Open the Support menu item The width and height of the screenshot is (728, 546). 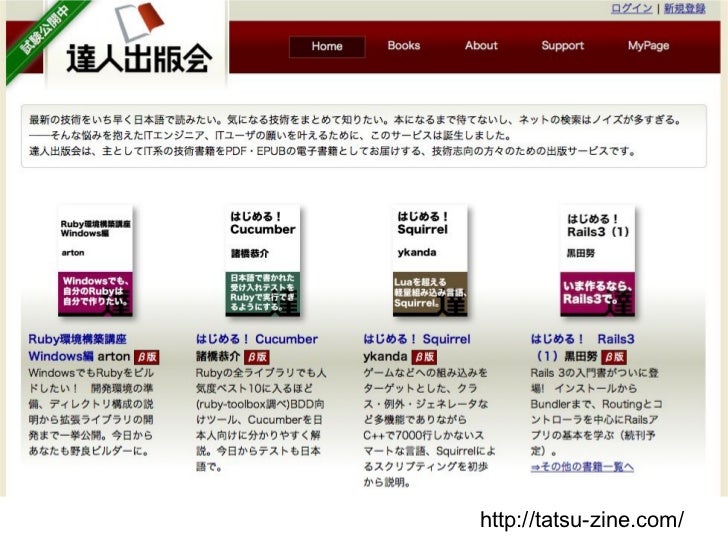coord(562,46)
